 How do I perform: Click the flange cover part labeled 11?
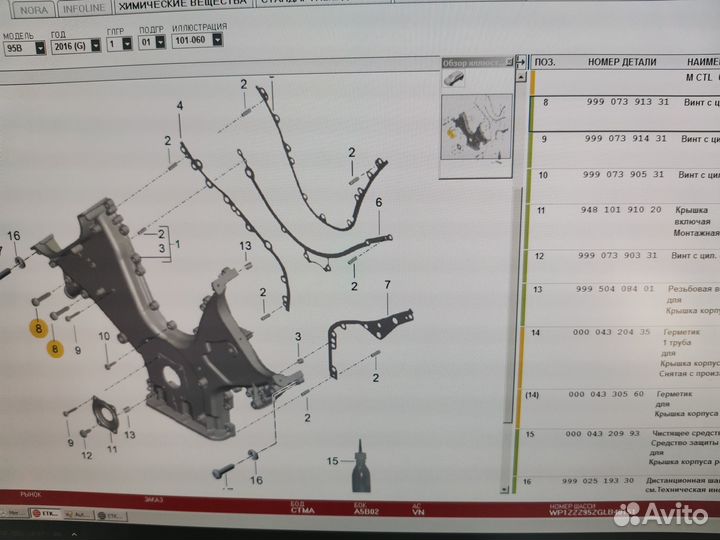[x=105, y=420]
